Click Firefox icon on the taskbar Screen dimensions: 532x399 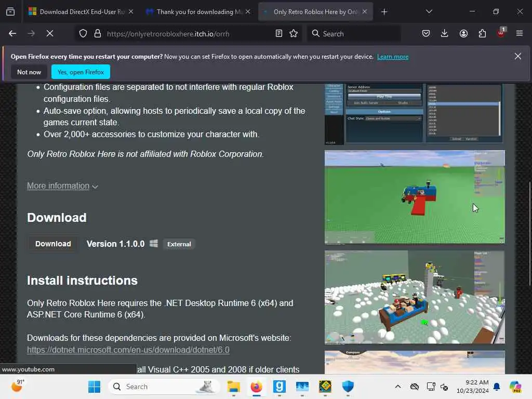tap(257, 387)
